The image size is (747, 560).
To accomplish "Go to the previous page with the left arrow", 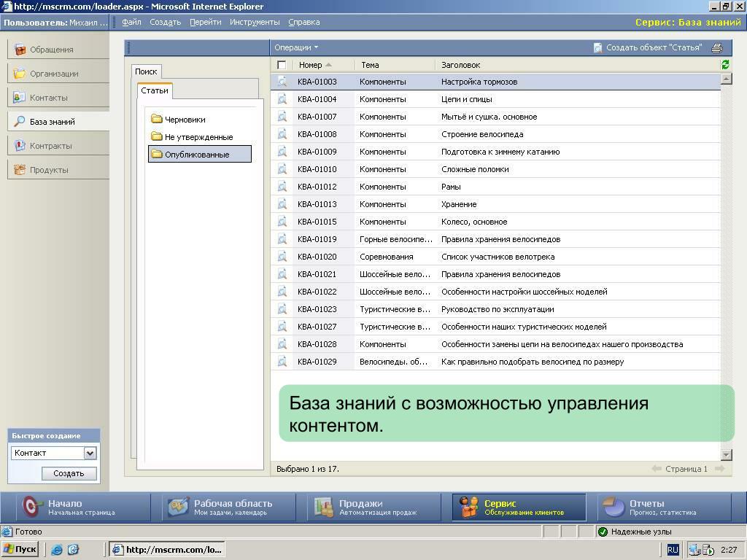I will click(x=657, y=469).
